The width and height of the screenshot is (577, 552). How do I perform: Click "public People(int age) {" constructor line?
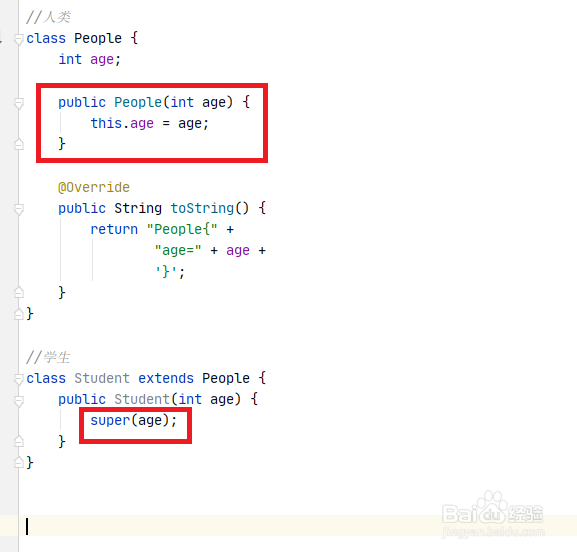(x=154, y=102)
